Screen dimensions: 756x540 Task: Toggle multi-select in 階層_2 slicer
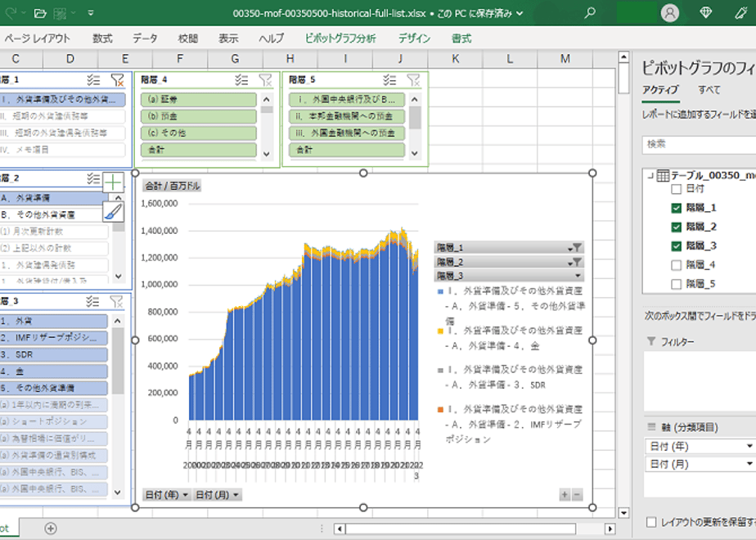(x=93, y=178)
